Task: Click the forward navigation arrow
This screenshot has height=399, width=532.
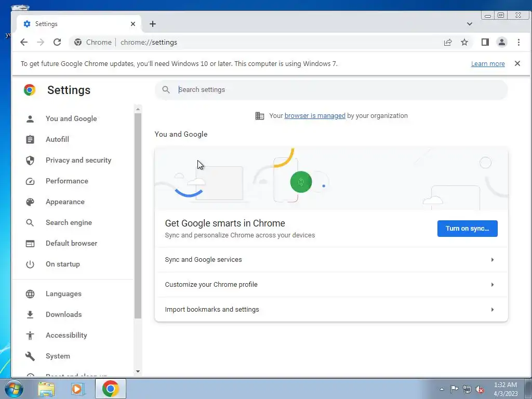Action: [x=41, y=42]
